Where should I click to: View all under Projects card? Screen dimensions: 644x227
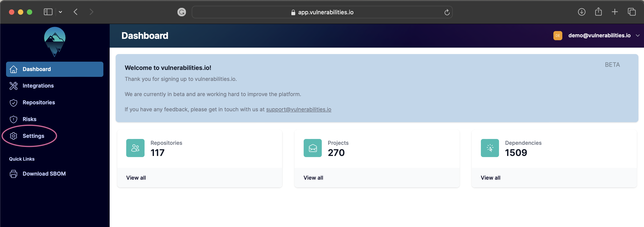tap(313, 178)
